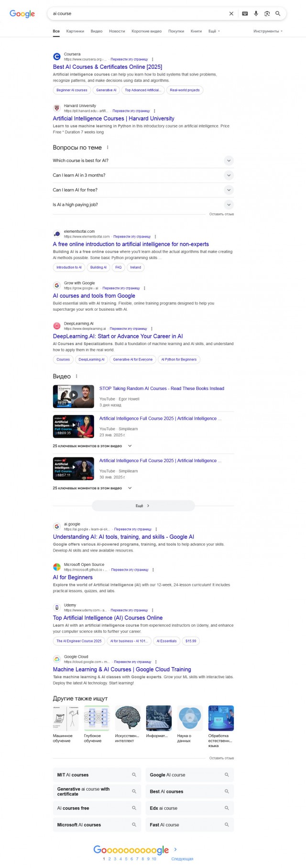Open three-dot menu for elementsofai.com result
The height and width of the screenshot is (868, 306).
(155, 237)
